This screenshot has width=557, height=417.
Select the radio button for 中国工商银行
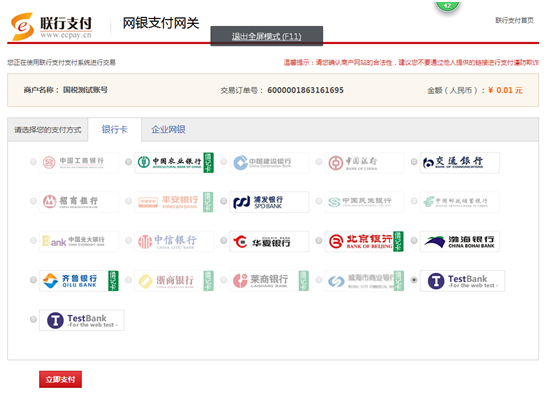33,162
